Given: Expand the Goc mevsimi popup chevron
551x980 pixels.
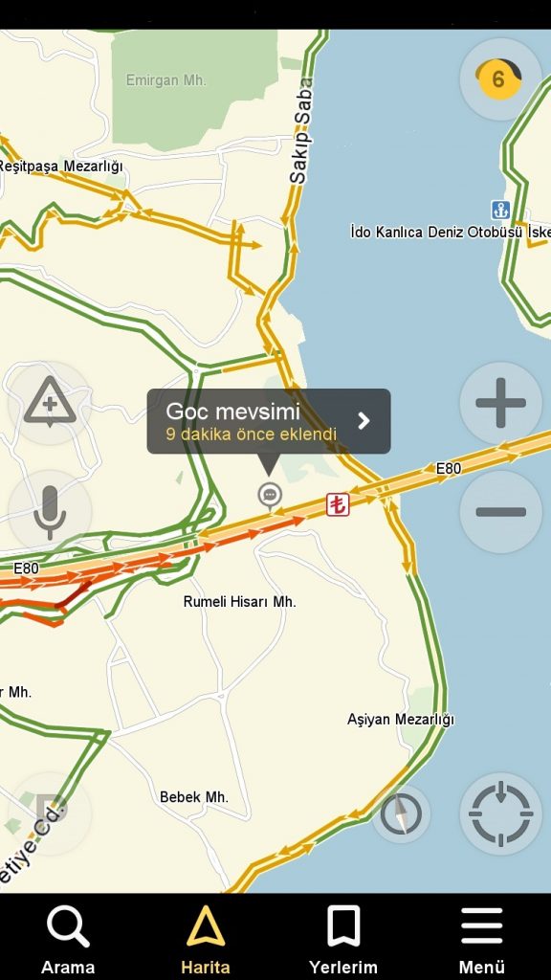Looking at the screenshot, I should [364, 421].
